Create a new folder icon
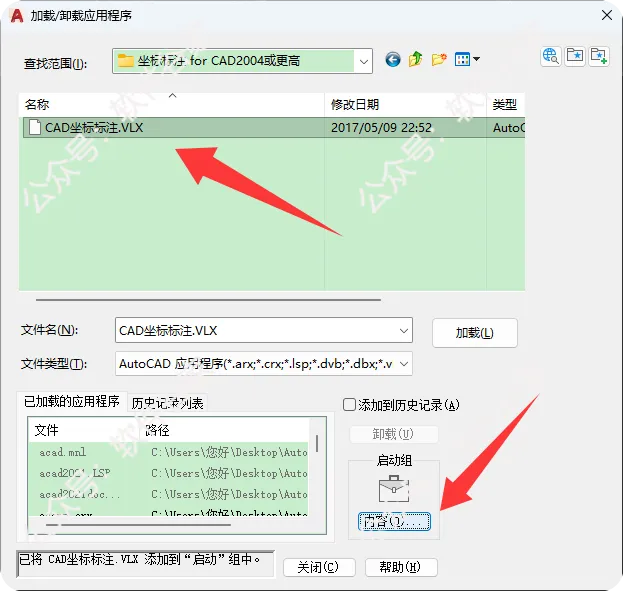This screenshot has height=591, width=623. [439, 60]
